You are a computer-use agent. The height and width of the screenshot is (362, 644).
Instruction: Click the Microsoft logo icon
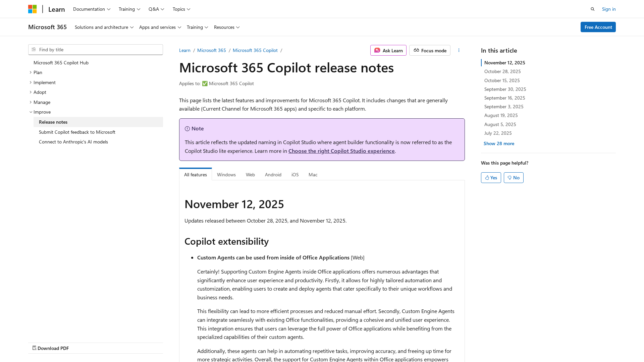(32, 9)
